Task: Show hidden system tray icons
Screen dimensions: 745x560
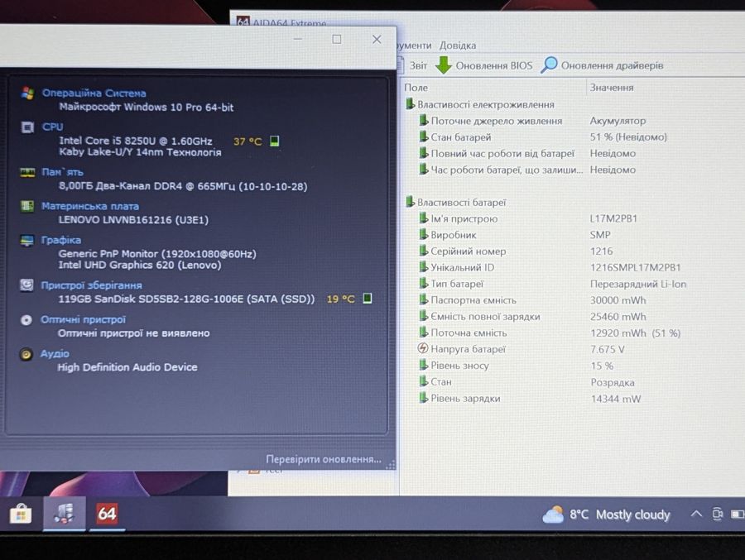Action: (696, 514)
